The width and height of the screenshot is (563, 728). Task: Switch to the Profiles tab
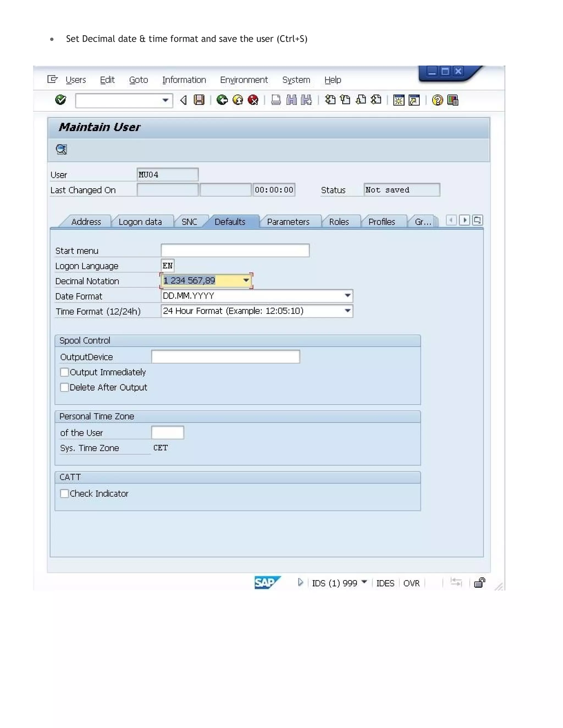382,222
